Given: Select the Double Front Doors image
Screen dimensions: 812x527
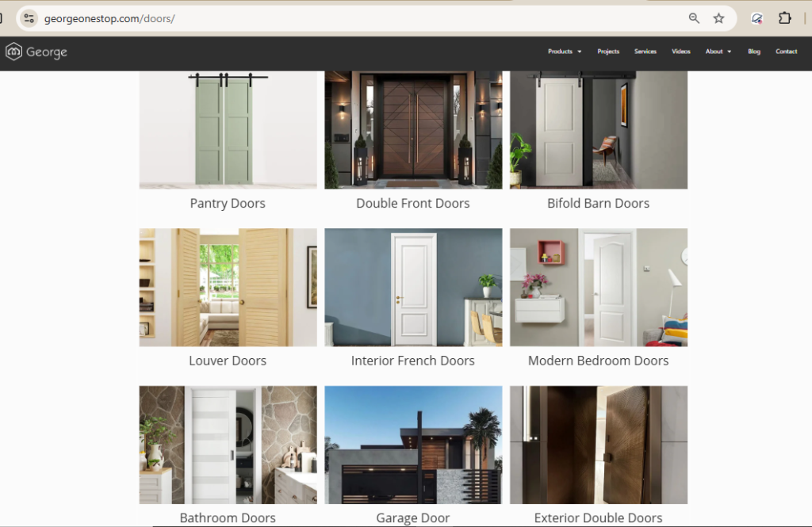Looking at the screenshot, I should coord(413,130).
